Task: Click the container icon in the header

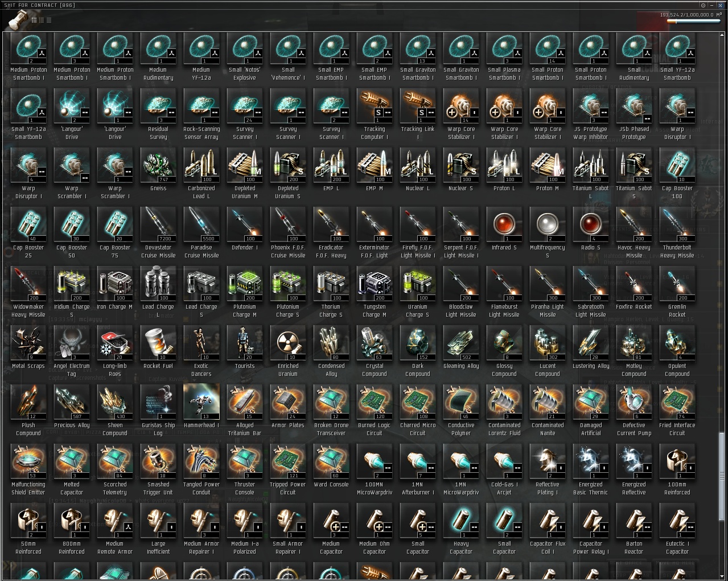Action: [17, 21]
